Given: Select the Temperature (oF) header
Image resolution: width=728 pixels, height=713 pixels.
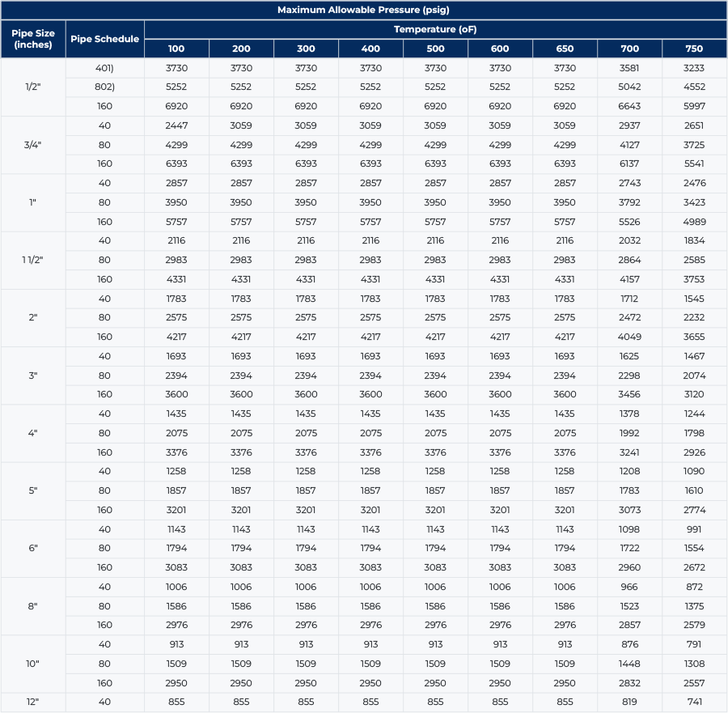Looking at the screenshot, I should pyautogui.click(x=437, y=29).
